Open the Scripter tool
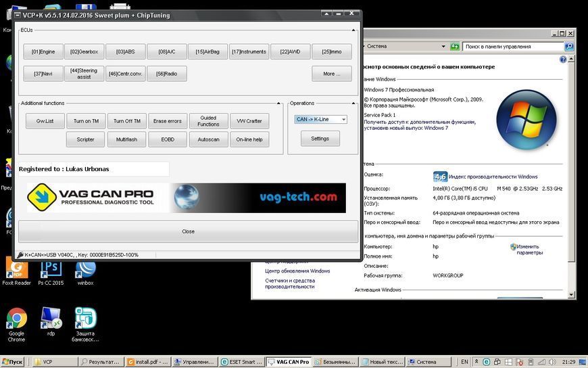588x368 pixels. click(86, 139)
